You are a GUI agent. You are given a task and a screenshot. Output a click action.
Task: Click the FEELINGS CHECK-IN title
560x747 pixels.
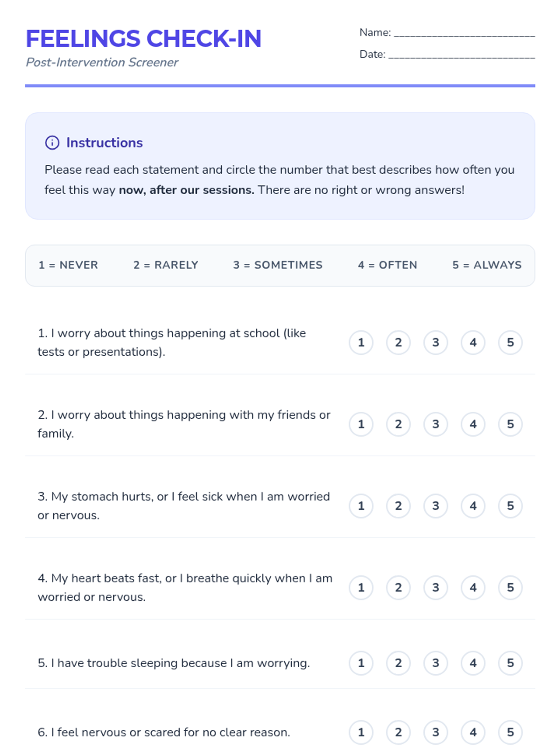(143, 39)
